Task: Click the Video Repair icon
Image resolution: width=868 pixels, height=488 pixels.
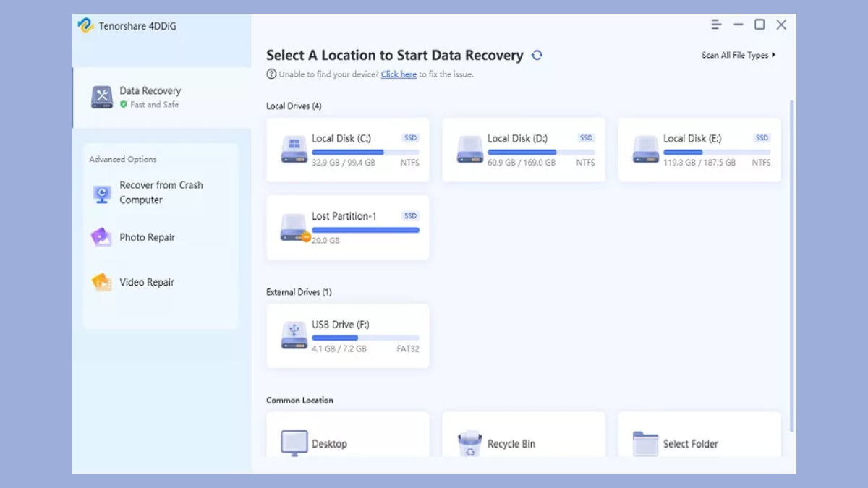Action: click(x=102, y=283)
